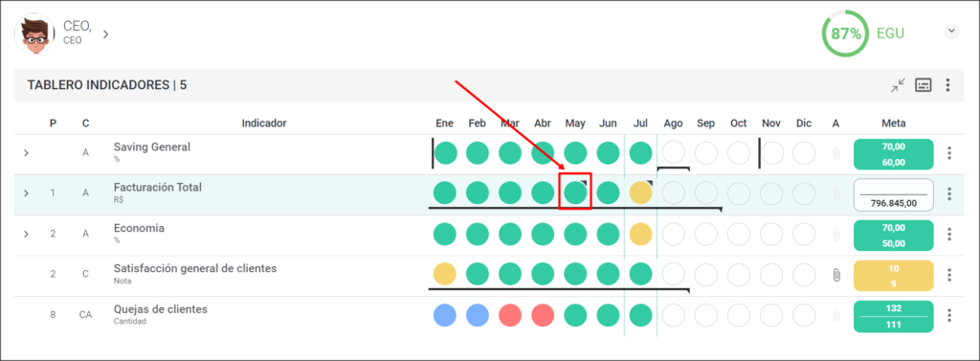Click the Economia attachment clip
Image resolution: width=980 pixels, height=361 pixels.
point(836,235)
